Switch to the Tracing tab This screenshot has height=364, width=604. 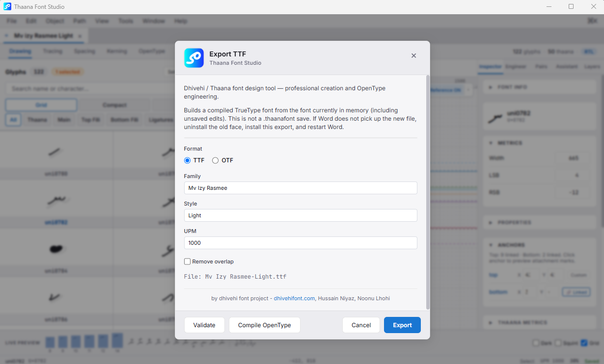(x=53, y=51)
